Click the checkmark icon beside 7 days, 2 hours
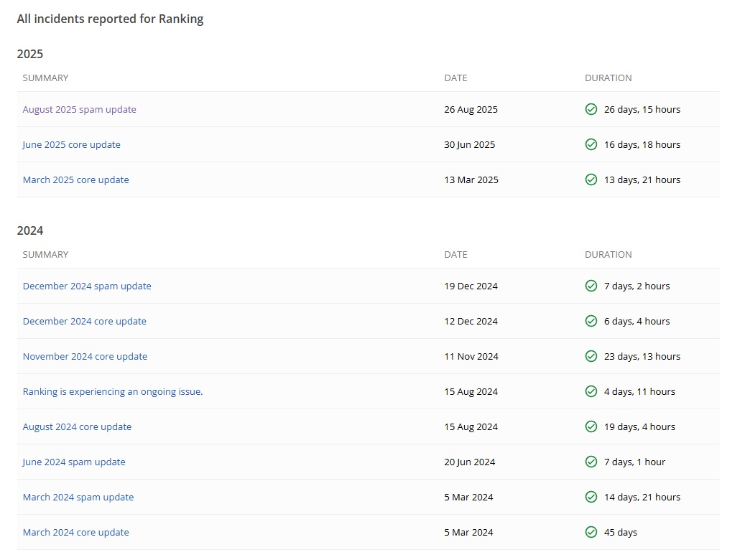This screenshot has width=745, height=560. [591, 286]
